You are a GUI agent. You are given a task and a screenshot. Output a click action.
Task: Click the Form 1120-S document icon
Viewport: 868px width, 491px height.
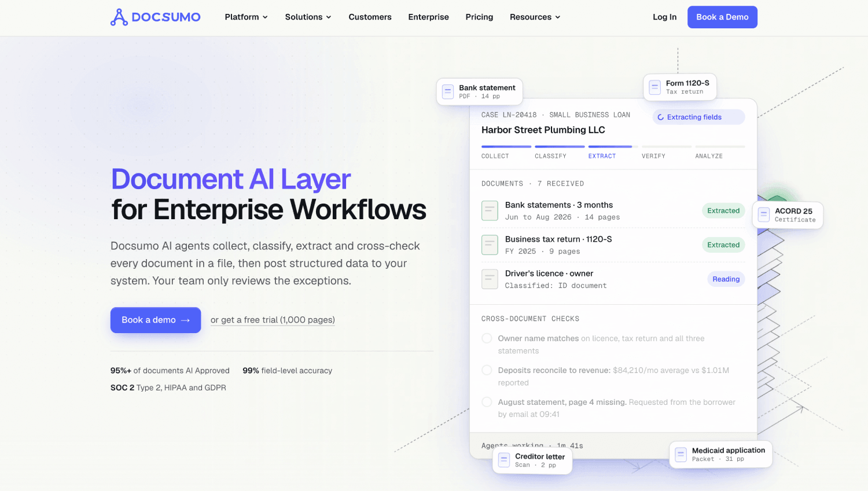(x=655, y=87)
